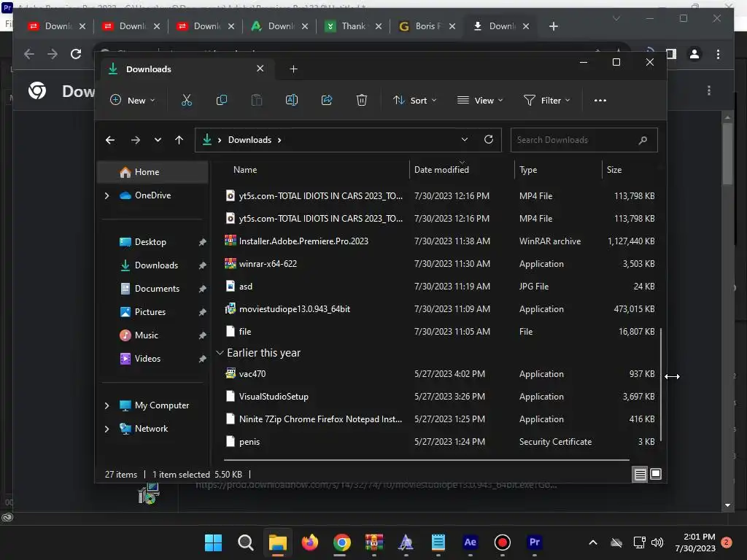Go up one folder with the up arrow

(x=179, y=140)
